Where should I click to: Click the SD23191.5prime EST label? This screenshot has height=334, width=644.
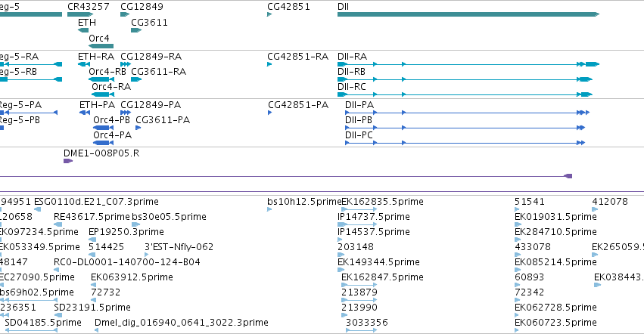click(92, 308)
